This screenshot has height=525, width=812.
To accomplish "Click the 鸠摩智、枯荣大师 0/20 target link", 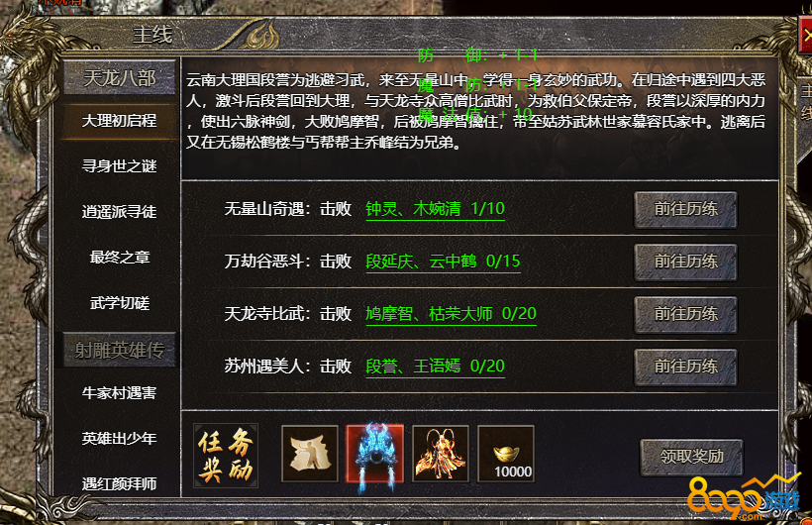I will pos(451,314).
